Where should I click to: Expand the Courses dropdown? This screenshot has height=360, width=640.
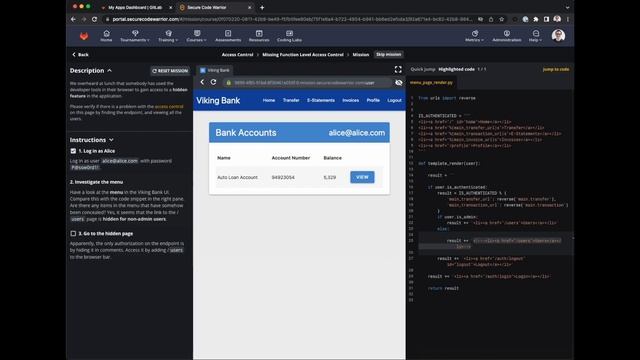click(x=196, y=36)
